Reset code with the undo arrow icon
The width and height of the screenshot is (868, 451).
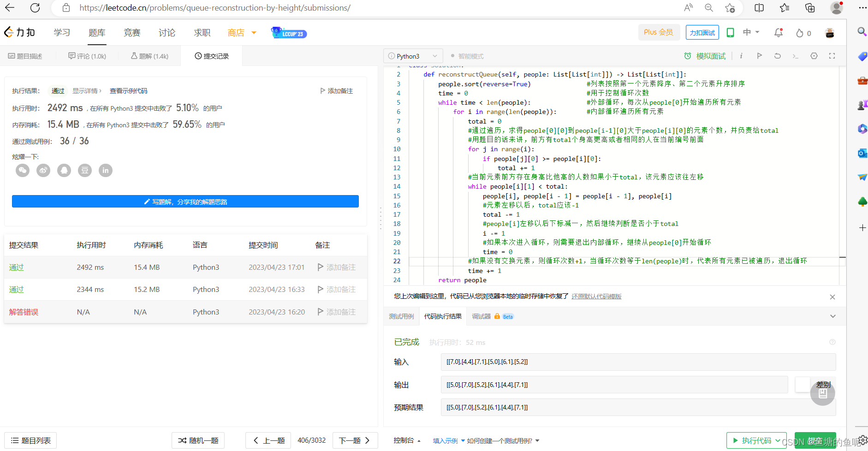pos(778,56)
